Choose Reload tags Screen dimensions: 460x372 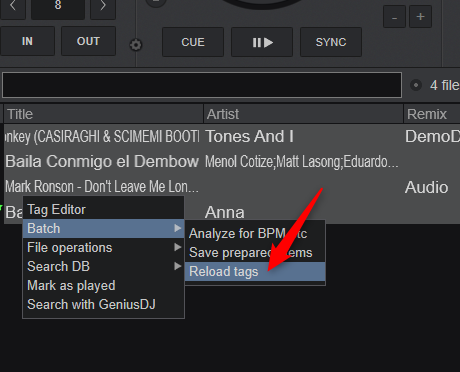click(255, 272)
